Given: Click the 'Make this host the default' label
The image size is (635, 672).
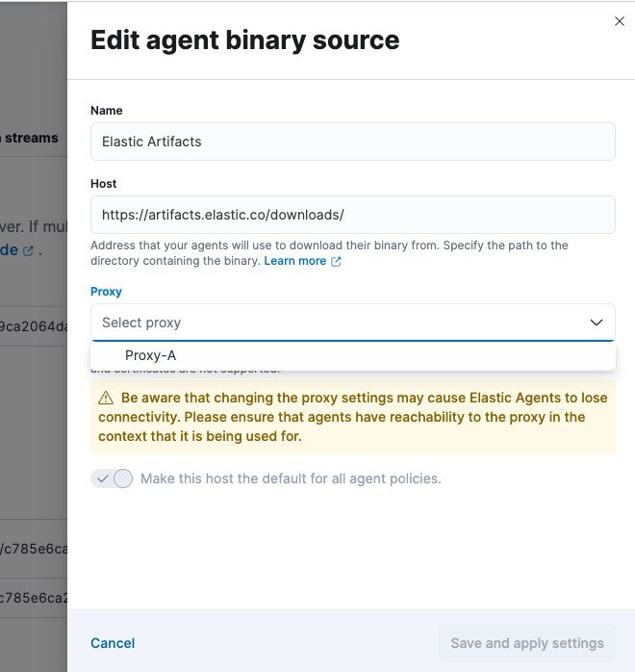Looking at the screenshot, I should click(x=291, y=478).
